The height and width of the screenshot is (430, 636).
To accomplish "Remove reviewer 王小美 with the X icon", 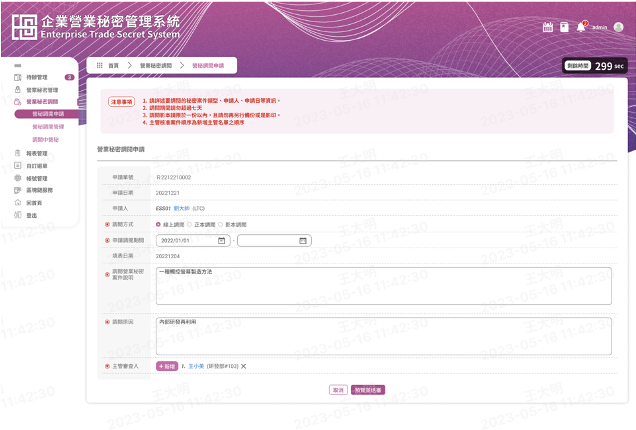I will [x=243, y=366].
